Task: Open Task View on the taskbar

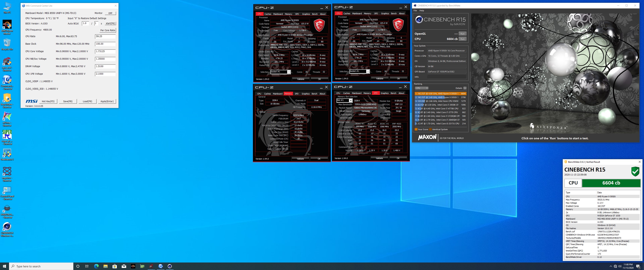Action: (x=87, y=266)
